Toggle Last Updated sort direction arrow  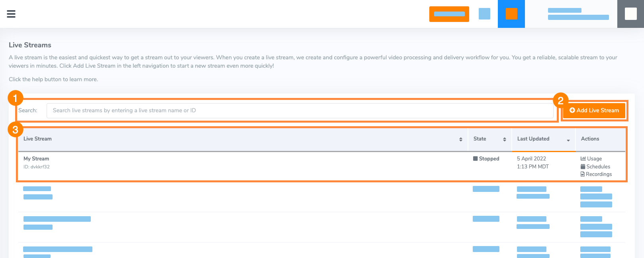[x=568, y=140]
